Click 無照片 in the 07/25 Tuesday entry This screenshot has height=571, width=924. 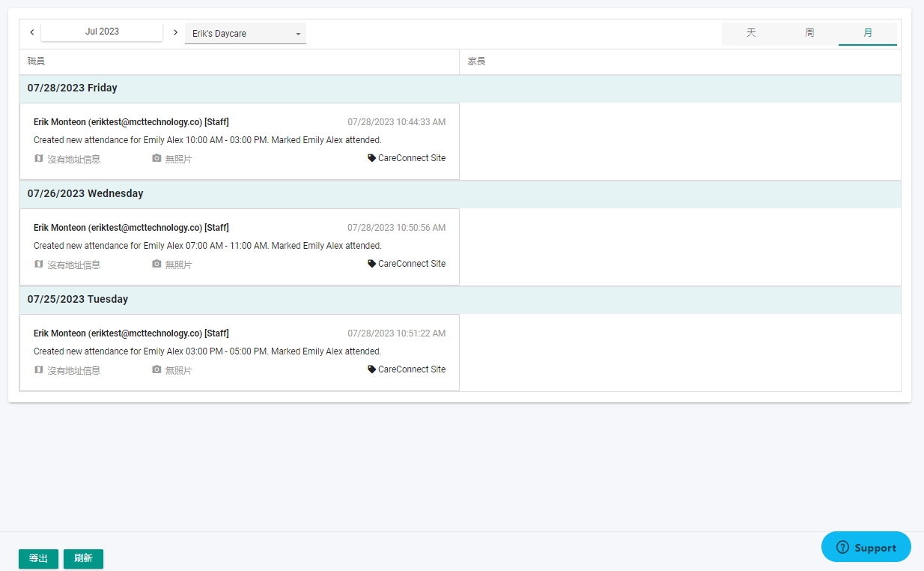point(178,371)
